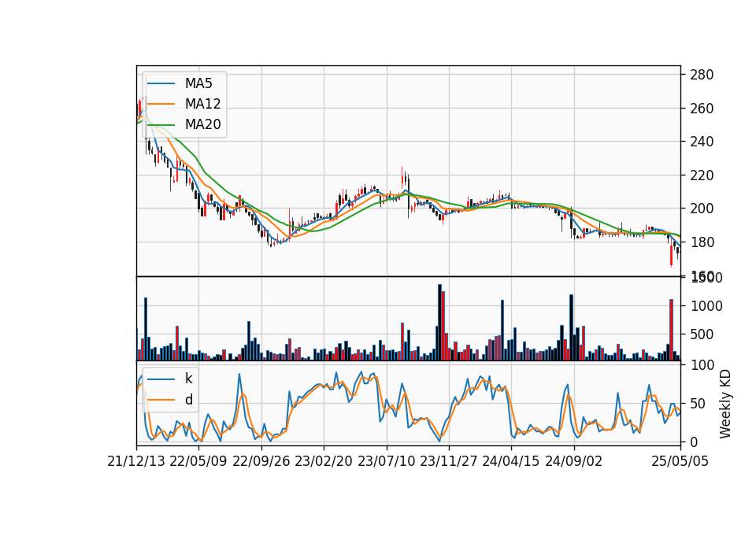Screen dimensions: 756x543
Task: Click the blue MA5 legend line sample
Action: [x=161, y=84]
